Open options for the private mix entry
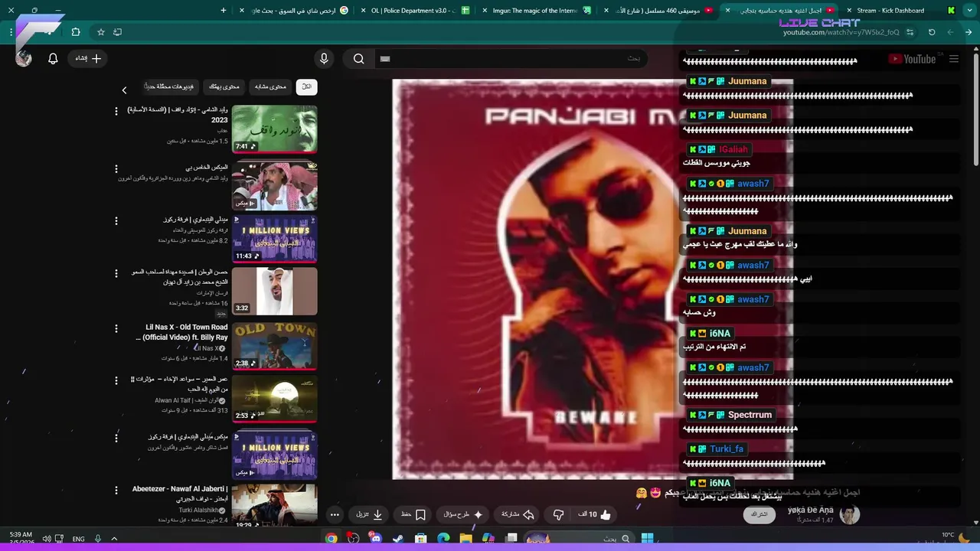Screen dimensions: 980x551 click(x=116, y=168)
